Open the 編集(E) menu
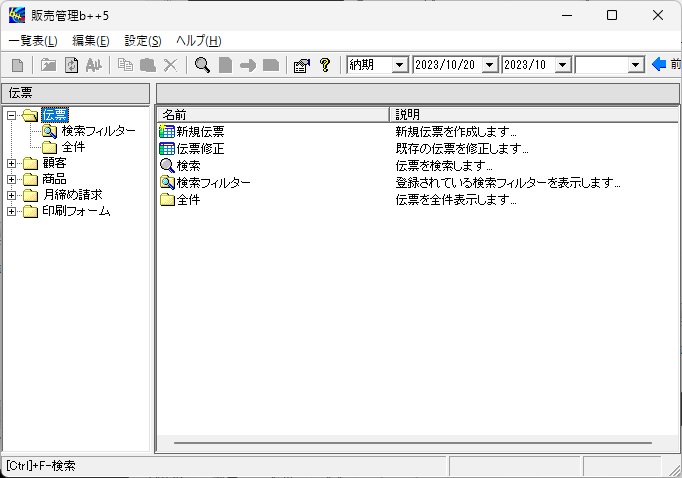Viewport: 682px width, 478px height. pos(90,41)
